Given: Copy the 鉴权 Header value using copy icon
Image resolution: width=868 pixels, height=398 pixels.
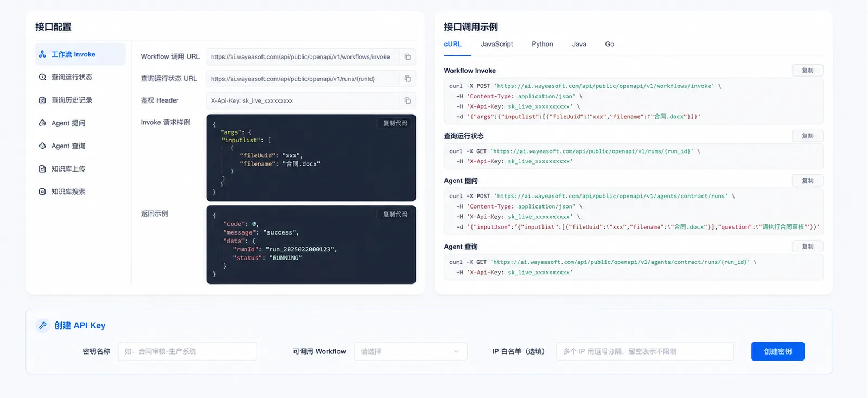Looking at the screenshot, I should click(x=407, y=100).
